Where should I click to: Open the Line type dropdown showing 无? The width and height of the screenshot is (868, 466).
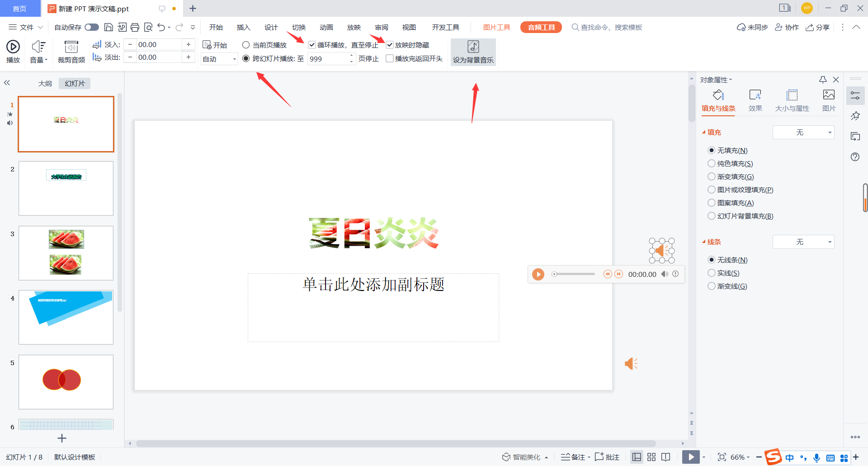(x=803, y=242)
